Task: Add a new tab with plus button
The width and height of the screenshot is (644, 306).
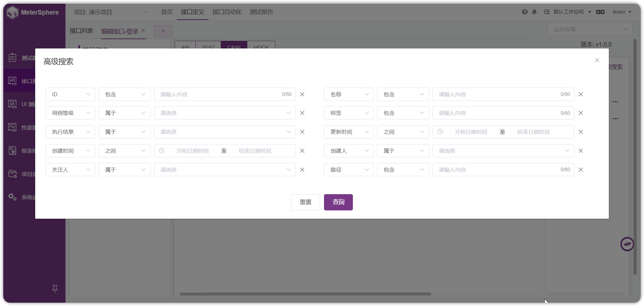Action: pos(163,31)
